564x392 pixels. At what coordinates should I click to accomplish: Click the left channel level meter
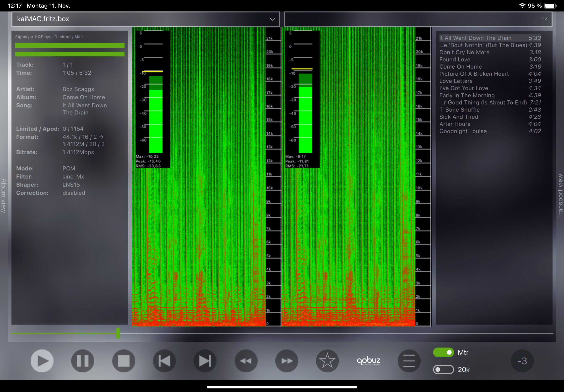click(x=153, y=99)
